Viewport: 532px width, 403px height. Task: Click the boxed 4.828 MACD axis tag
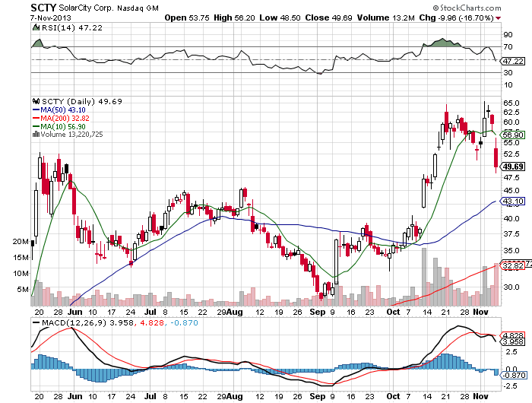(x=513, y=335)
